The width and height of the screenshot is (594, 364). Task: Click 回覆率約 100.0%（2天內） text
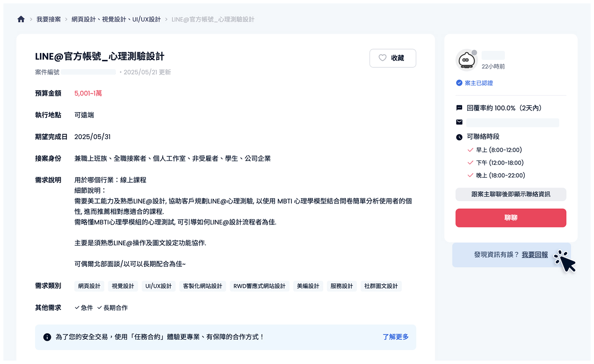[504, 108]
